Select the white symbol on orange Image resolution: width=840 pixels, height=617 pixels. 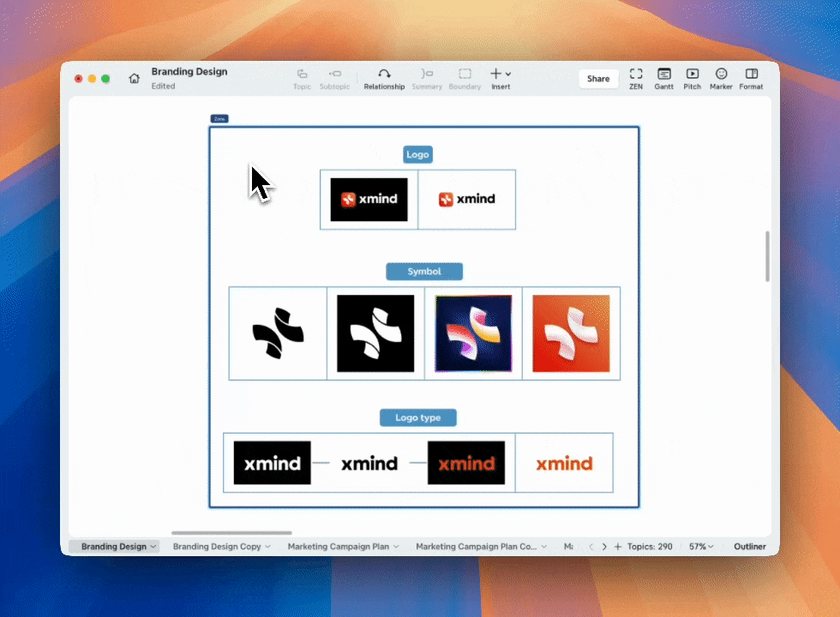(571, 333)
